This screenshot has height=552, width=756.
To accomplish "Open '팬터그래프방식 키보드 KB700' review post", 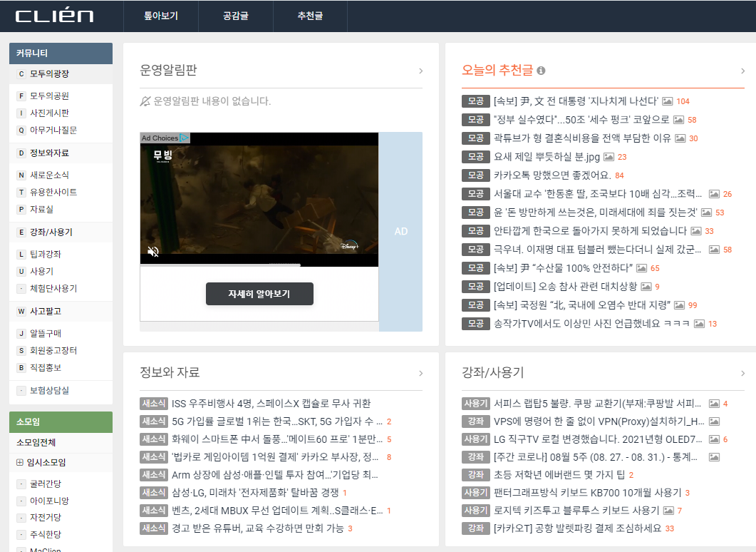I will point(588,493).
